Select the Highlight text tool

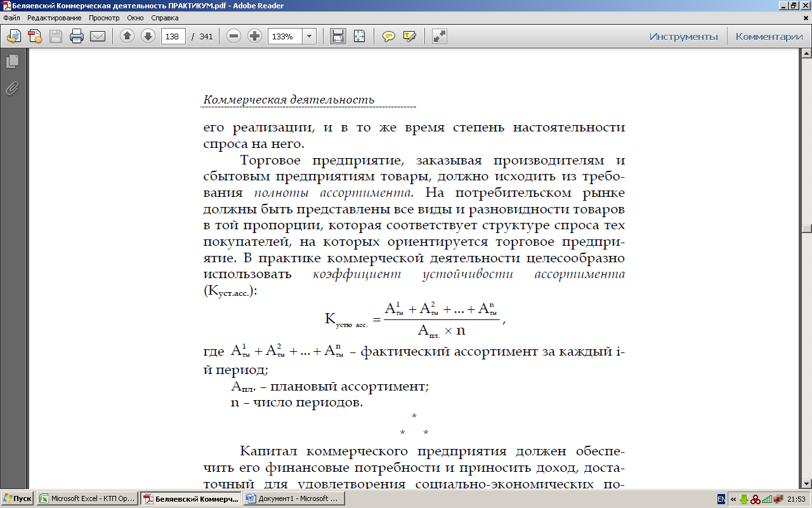click(409, 36)
